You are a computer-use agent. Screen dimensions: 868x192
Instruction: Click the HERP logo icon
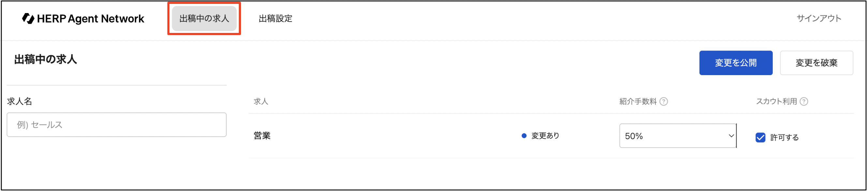(28, 19)
